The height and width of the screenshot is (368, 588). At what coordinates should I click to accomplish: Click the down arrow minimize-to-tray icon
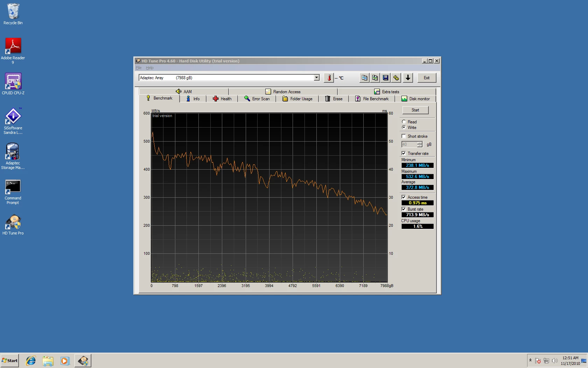tap(408, 78)
